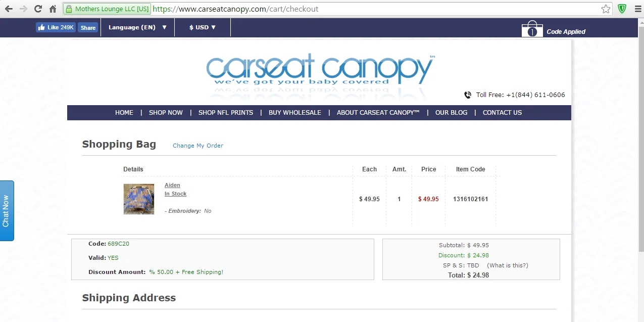Screen dimensions: 644x322
Task: Click the browser Back arrow
Action: 8,9
